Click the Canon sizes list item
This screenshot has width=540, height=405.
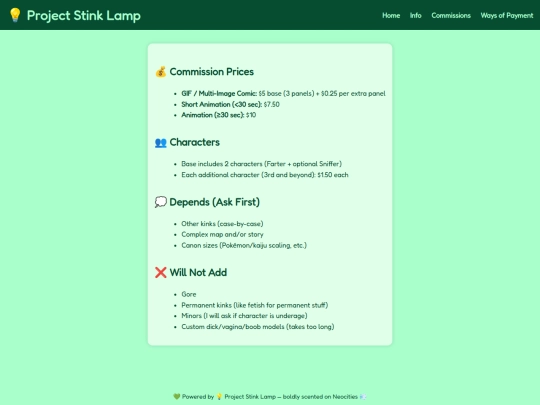click(244, 246)
